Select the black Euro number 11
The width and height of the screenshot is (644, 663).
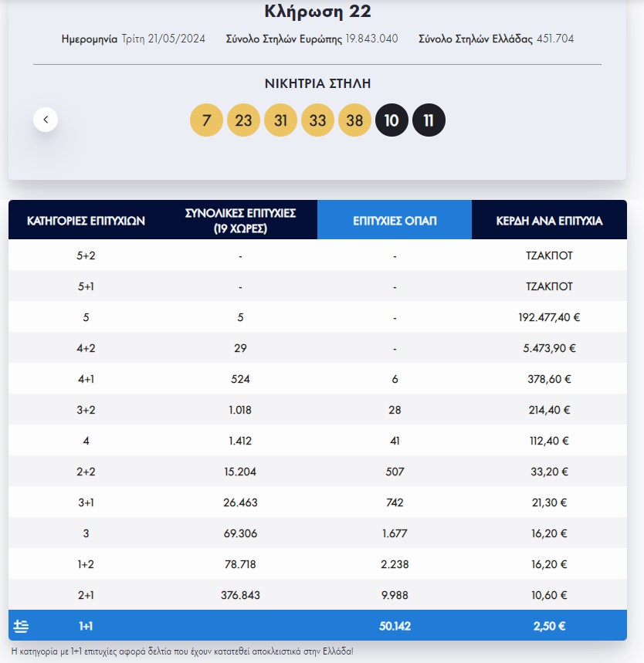click(x=429, y=120)
